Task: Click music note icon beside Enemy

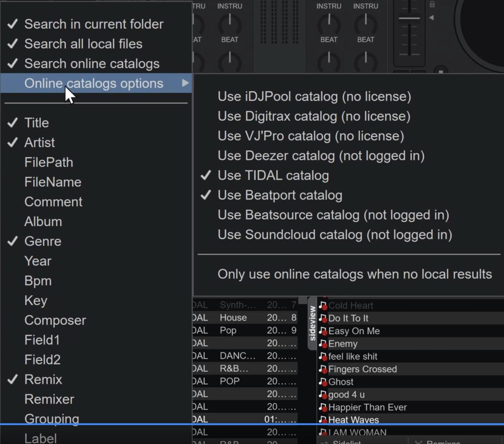Action: pos(323,344)
